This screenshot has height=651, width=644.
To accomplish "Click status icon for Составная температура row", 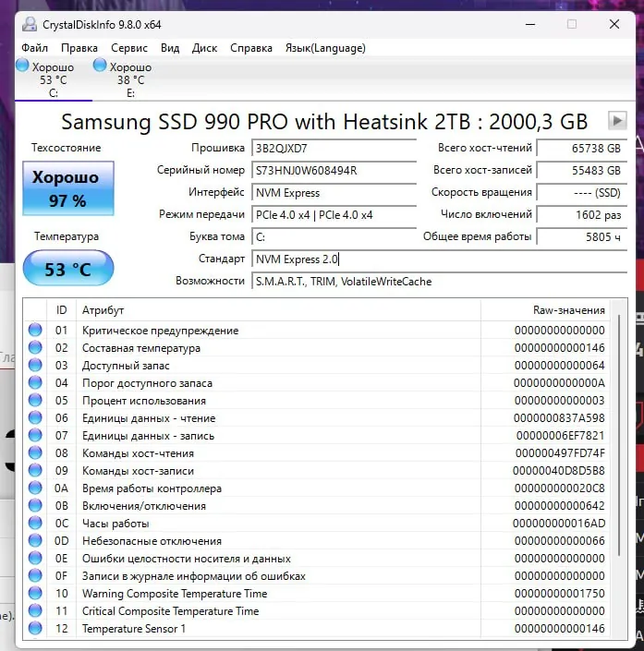I will click(35, 347).
